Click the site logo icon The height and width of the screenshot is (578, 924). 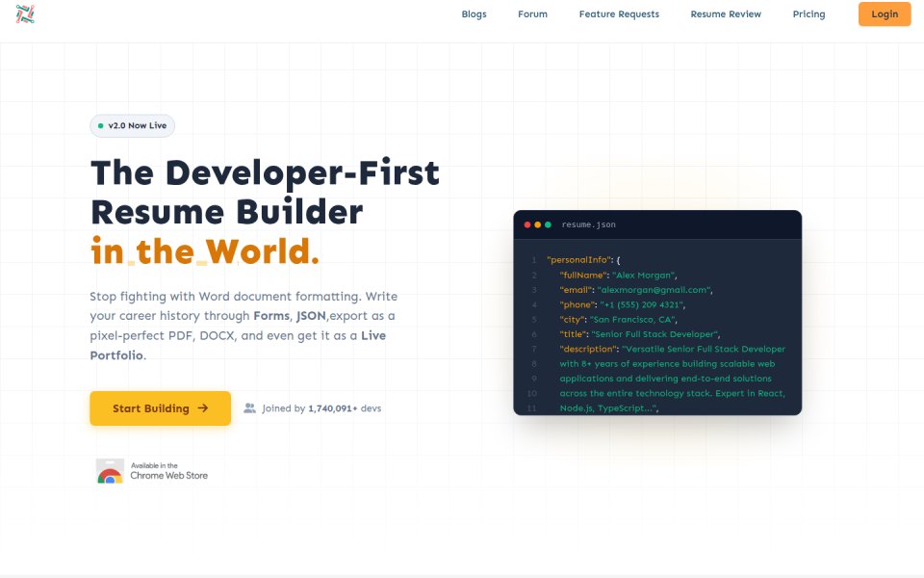tap(25, 13)
